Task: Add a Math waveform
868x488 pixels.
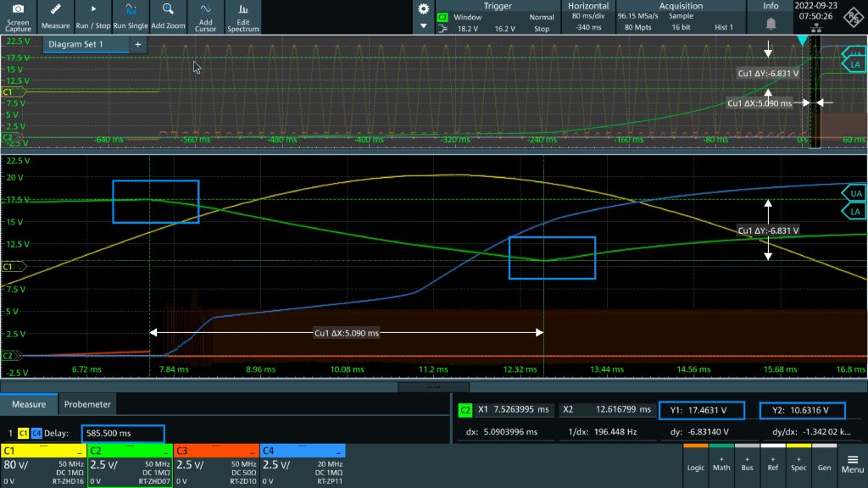Action: (x=721, y=464)
